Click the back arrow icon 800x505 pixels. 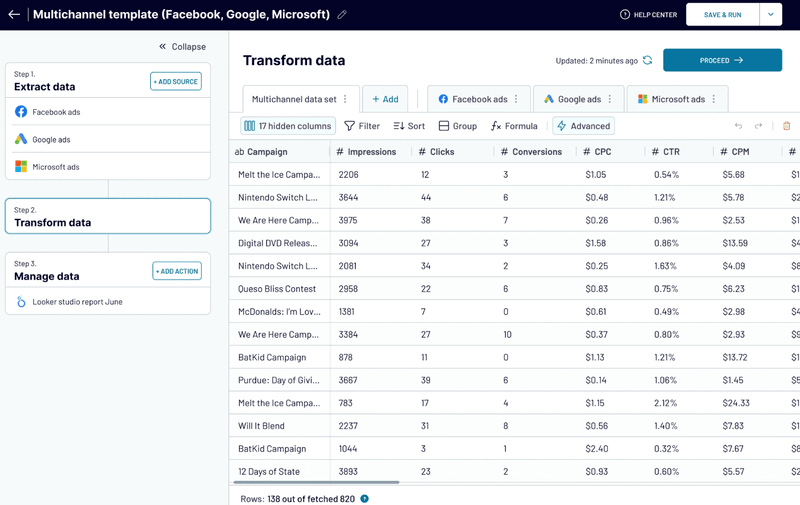point(14,15)
